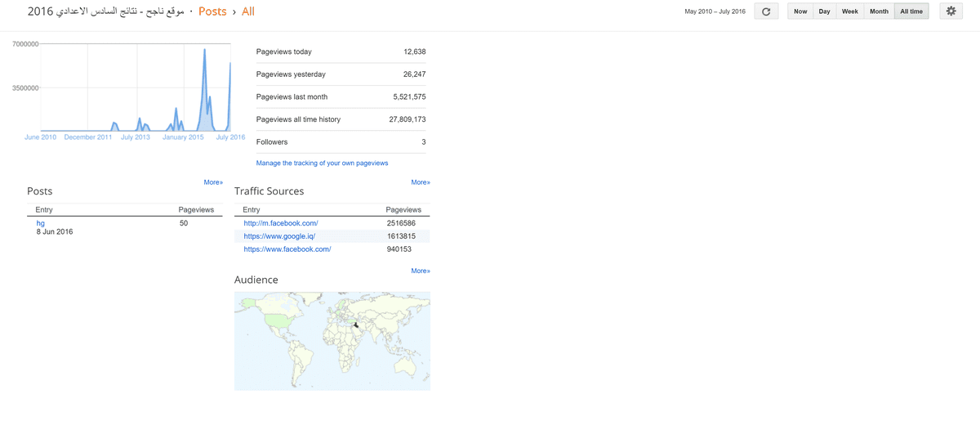Open Manage tracking of own pageviews

pos(322,164)
